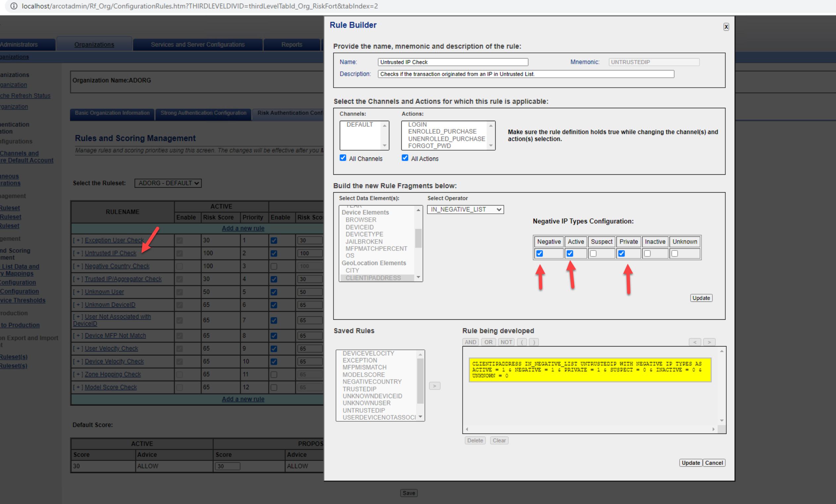
Task: Click the OR operator button
Action: click(x=488, y=342)
